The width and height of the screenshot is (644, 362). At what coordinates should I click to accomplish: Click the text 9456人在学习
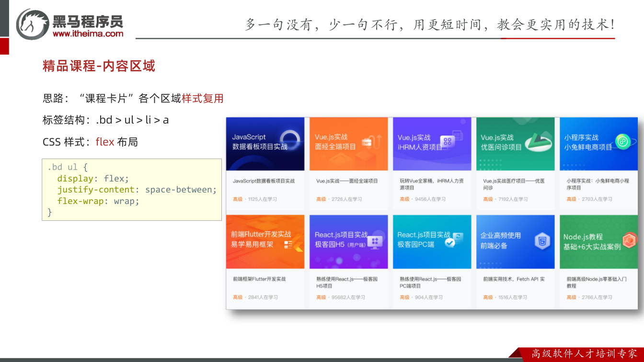point(430,199)
